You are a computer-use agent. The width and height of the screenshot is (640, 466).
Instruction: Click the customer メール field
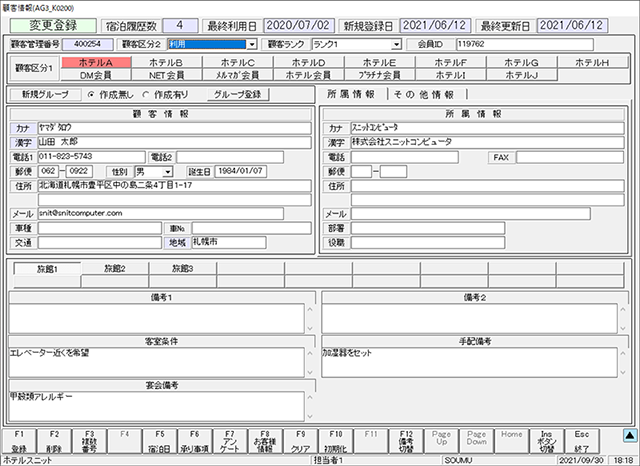click(x=161, y=213)
